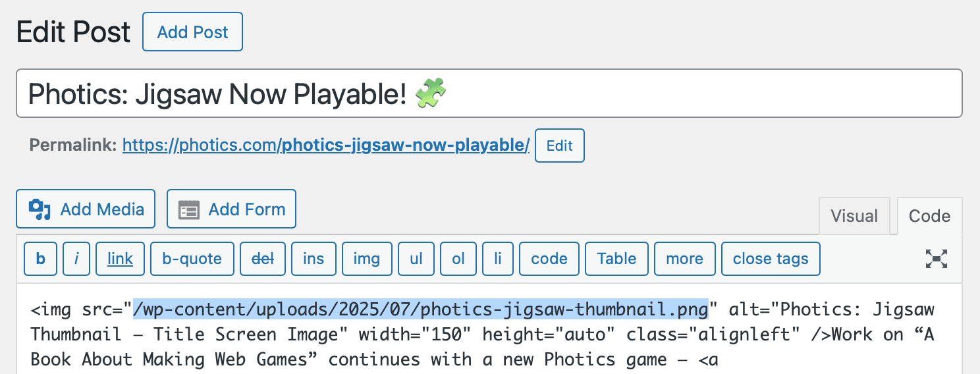The width and height of the screenshot is (980, 374).
Task: Insert image tag with img button
Action: tap(366, 259)
